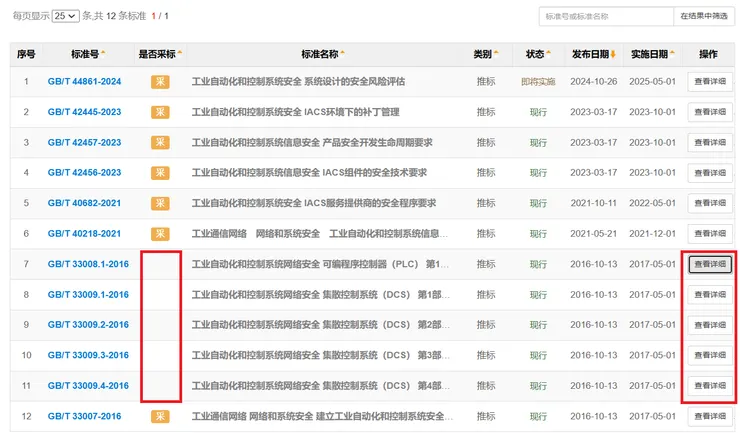Sort by 实施日期 column header

coord(653,54)
